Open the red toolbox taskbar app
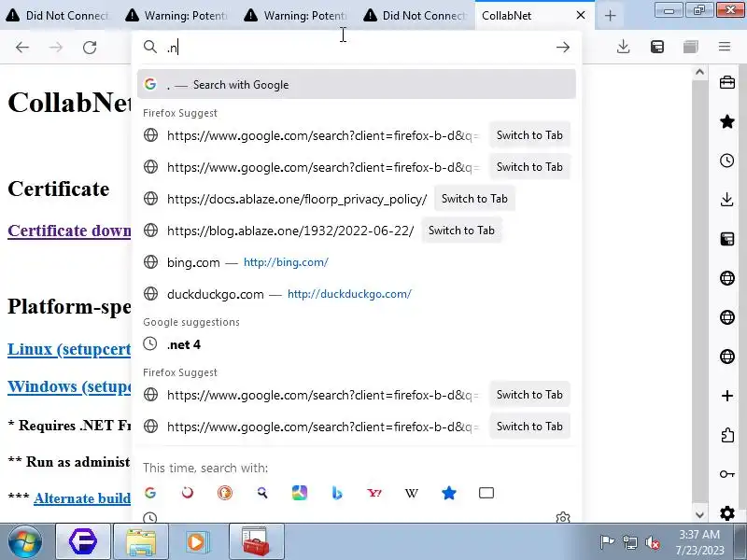The height and width of the screenshot is (560, 747). tap(256, 541)
